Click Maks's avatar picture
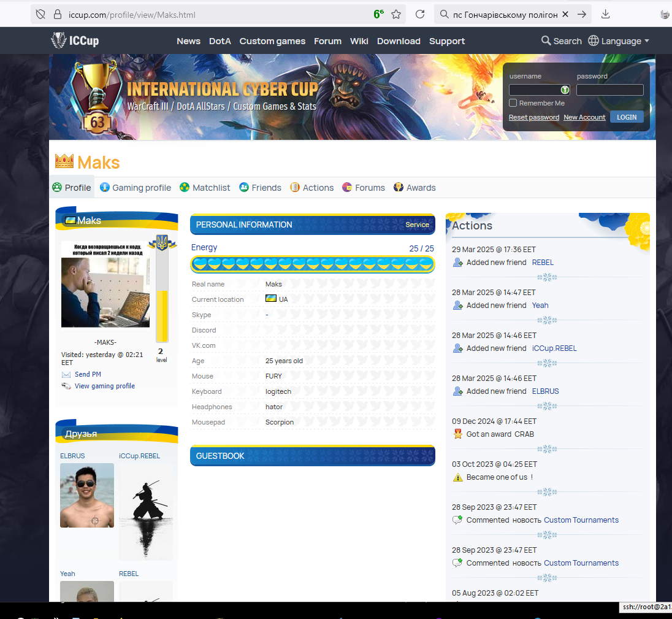The width and height of the screenshot is (672, 619). (x=105, y=285)
